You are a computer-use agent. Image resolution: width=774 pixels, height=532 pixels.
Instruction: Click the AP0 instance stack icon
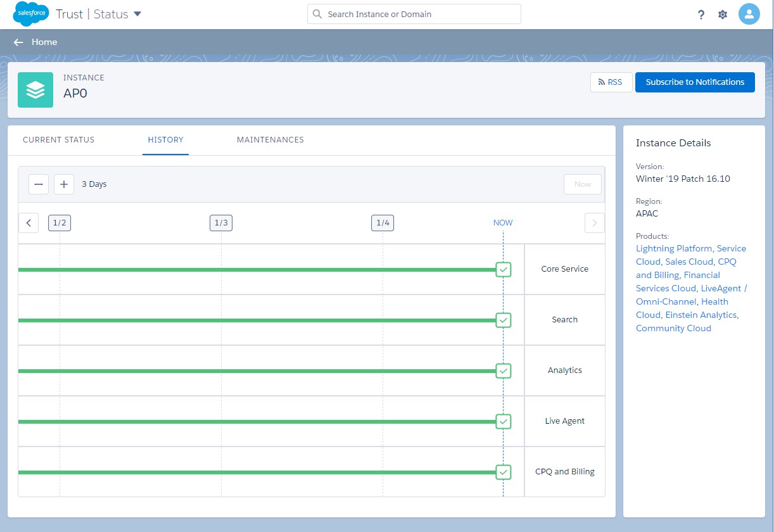point(35,90)
